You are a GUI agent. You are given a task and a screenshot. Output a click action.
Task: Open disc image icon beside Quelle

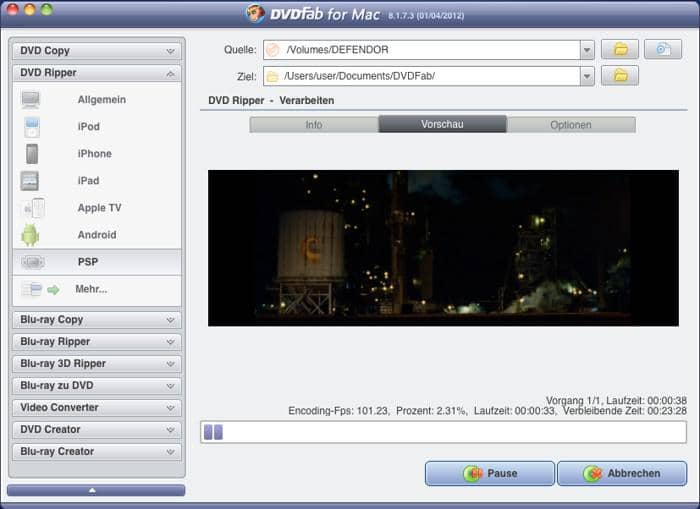663,49
